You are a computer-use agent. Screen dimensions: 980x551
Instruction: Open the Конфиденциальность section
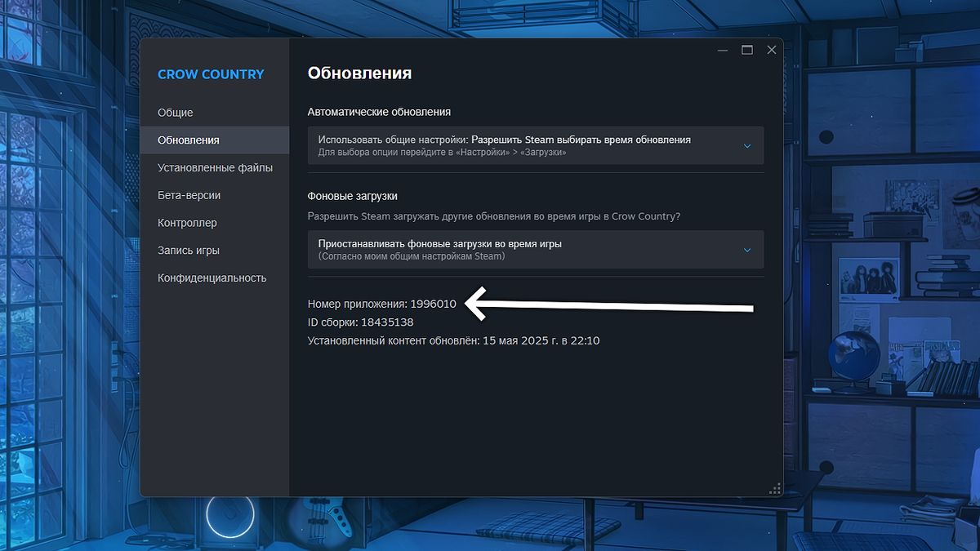[x=214, y=278]
